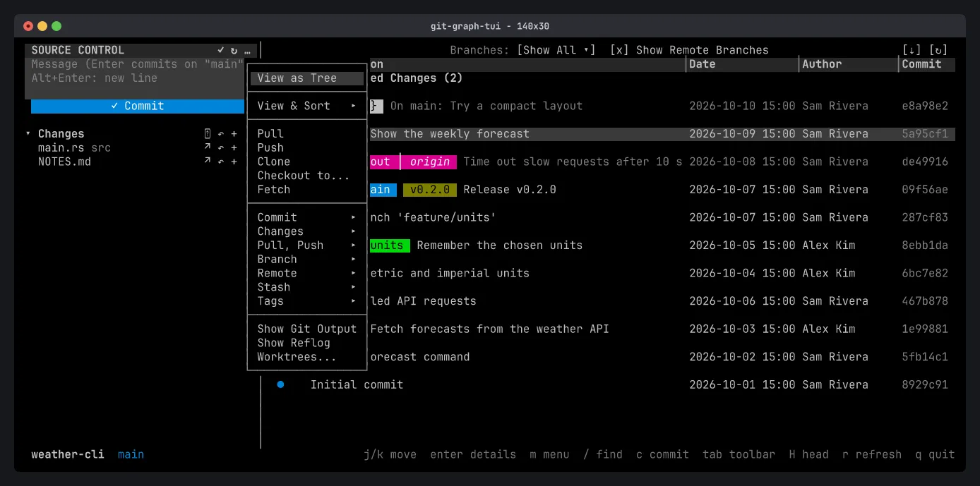Select 'Remember the chosen units' commit

500,245
